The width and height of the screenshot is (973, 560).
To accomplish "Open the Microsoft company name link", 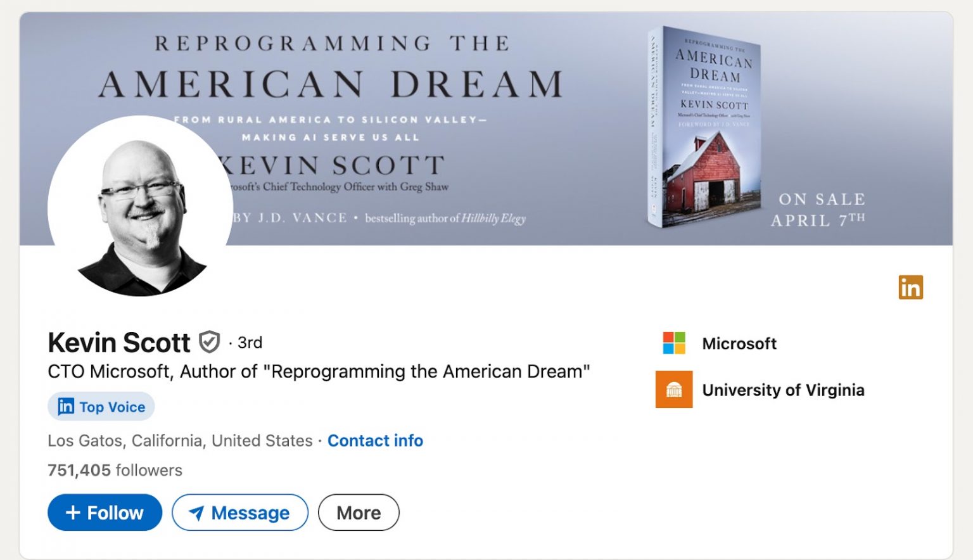I will click(739, 343).
